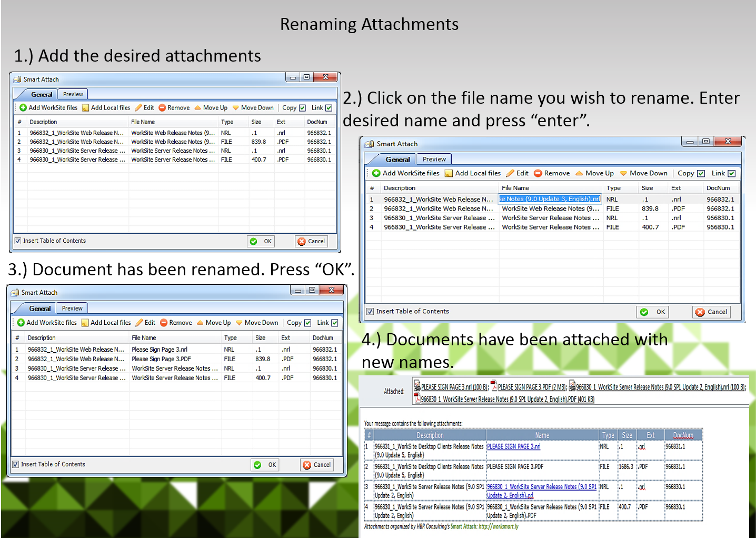This screenshot has height=538, width=756.
Task: Click OK in the step 1 dialog
Action: [x=262, y=241]
